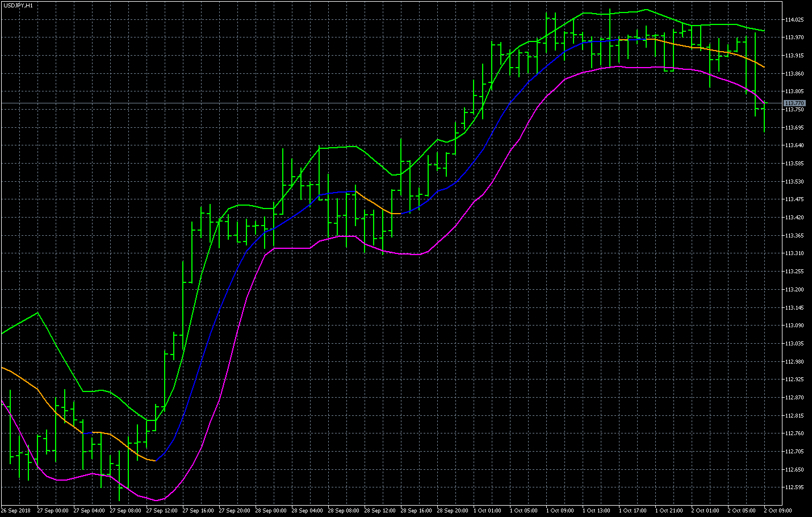Click the 113.805 price axis label
The height and width of the screenshot is (517, 812).
[794, 91]
